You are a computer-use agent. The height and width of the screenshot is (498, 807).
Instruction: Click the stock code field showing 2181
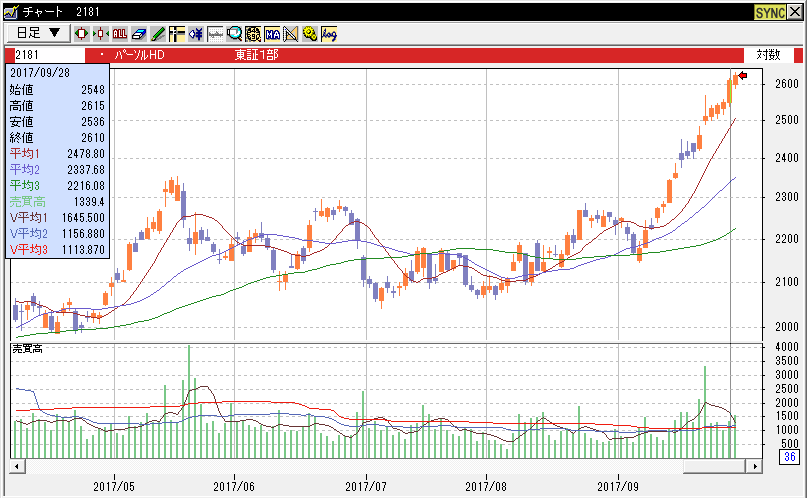tap(48, 54)
